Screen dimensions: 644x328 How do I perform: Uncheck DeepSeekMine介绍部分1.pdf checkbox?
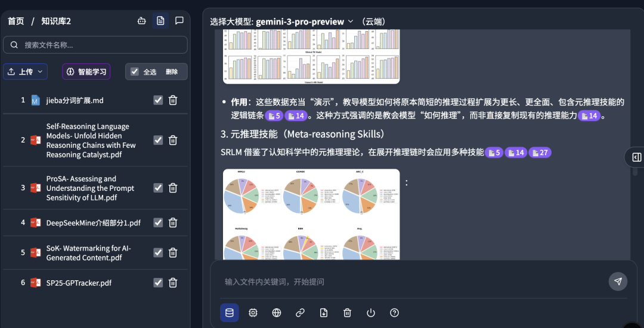point(158,222)
